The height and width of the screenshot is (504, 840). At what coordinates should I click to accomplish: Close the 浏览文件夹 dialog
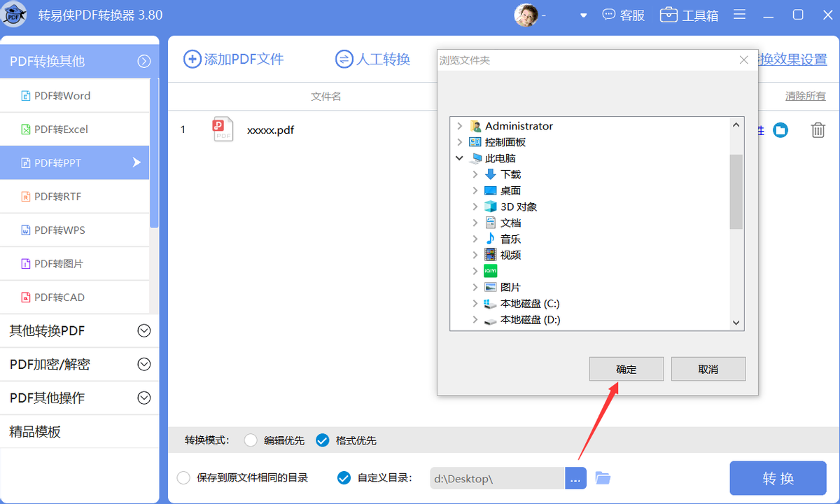click(x=744, y=60)
